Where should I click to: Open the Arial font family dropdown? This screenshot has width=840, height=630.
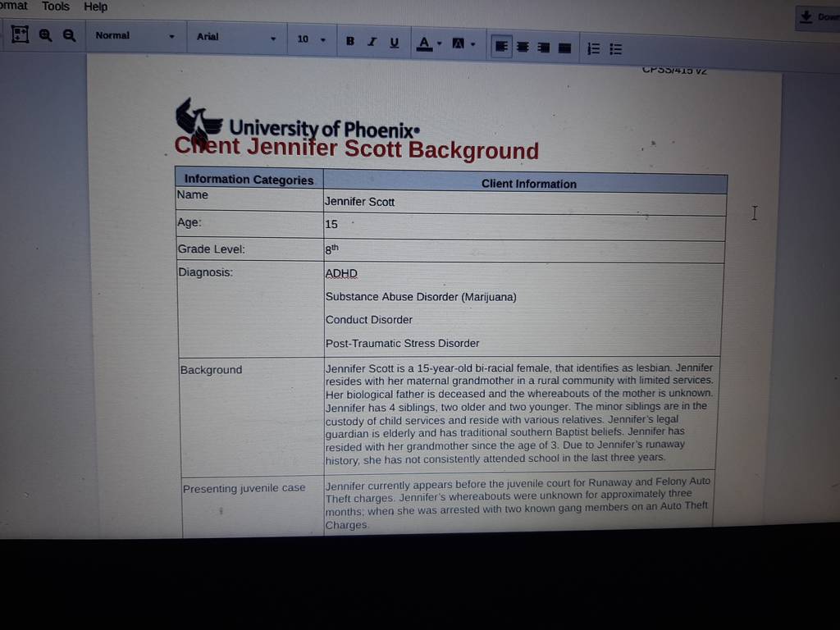tap(236, 38)
